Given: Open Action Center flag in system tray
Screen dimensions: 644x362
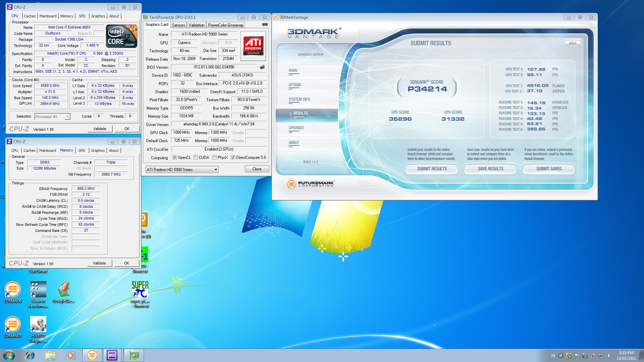Looking at the screenshot, I should click(x=577, y=356).
